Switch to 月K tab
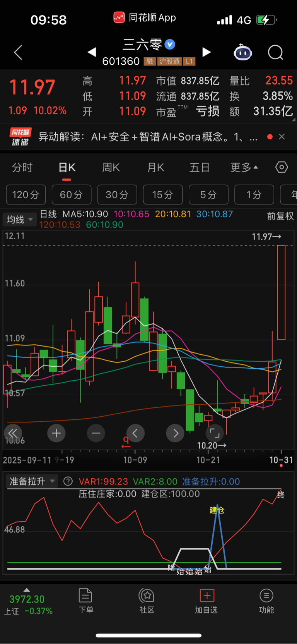Viewport: 297px width, 644px height. (156, 168)
